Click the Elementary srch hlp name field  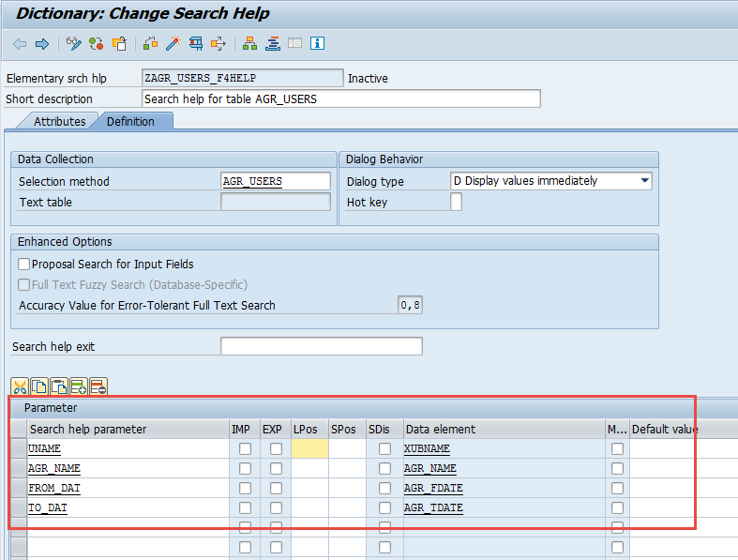click(x=242, y=78)
